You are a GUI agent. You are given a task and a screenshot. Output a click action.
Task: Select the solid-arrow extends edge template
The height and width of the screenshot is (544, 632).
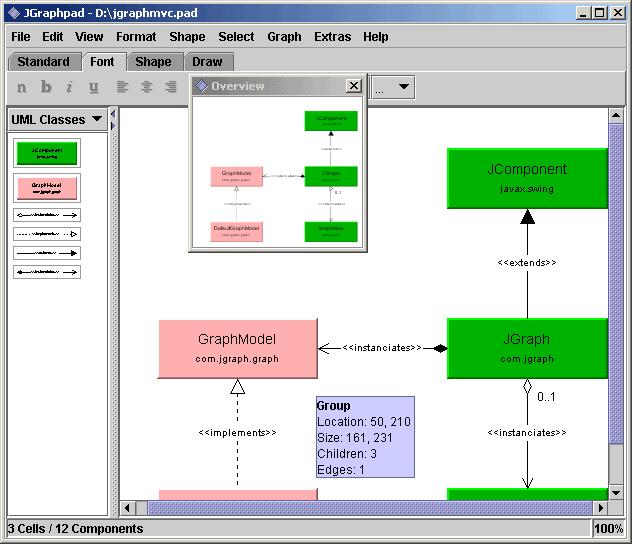47,253
